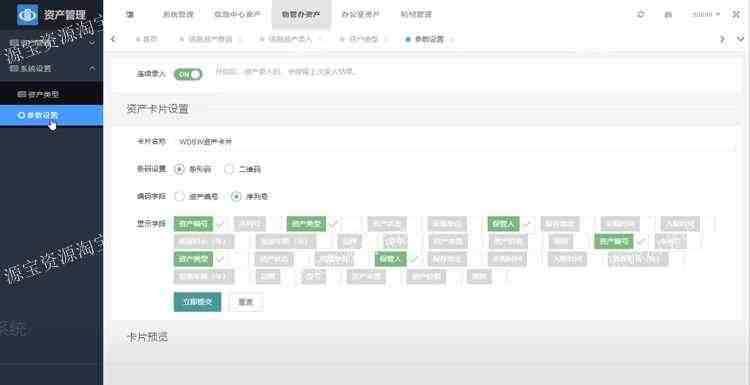The image size is (750, 385).
Task: Expand the first sidebar group chevron
Action: point(92,43)
